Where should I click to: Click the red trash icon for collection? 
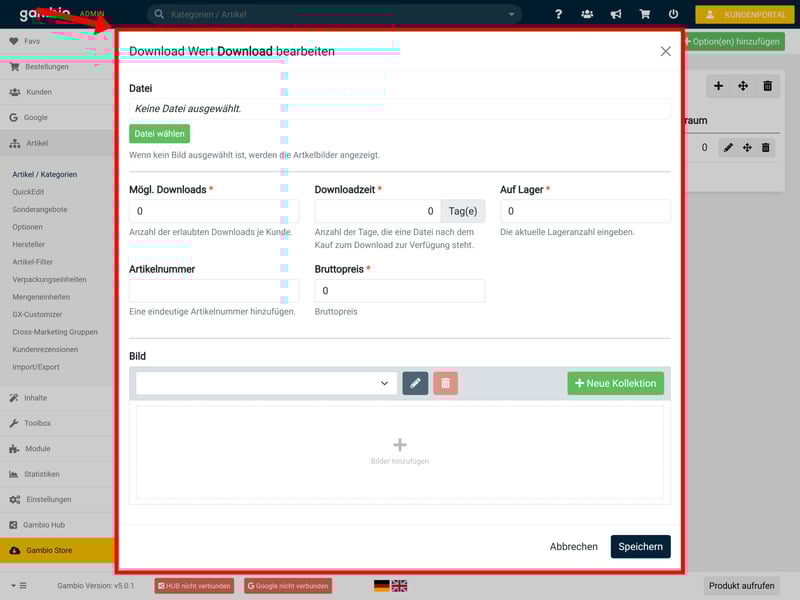click(x=445, y=383)
